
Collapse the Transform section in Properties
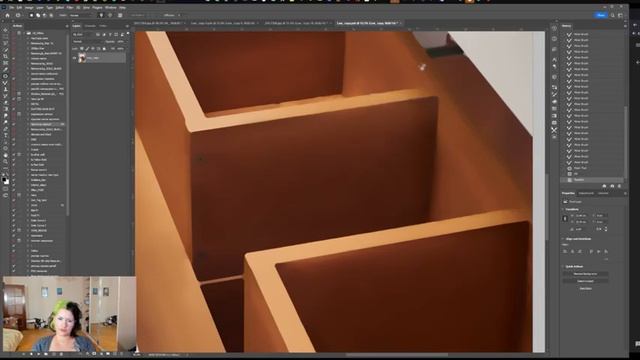pyautogui.click(x=563, y=209)
